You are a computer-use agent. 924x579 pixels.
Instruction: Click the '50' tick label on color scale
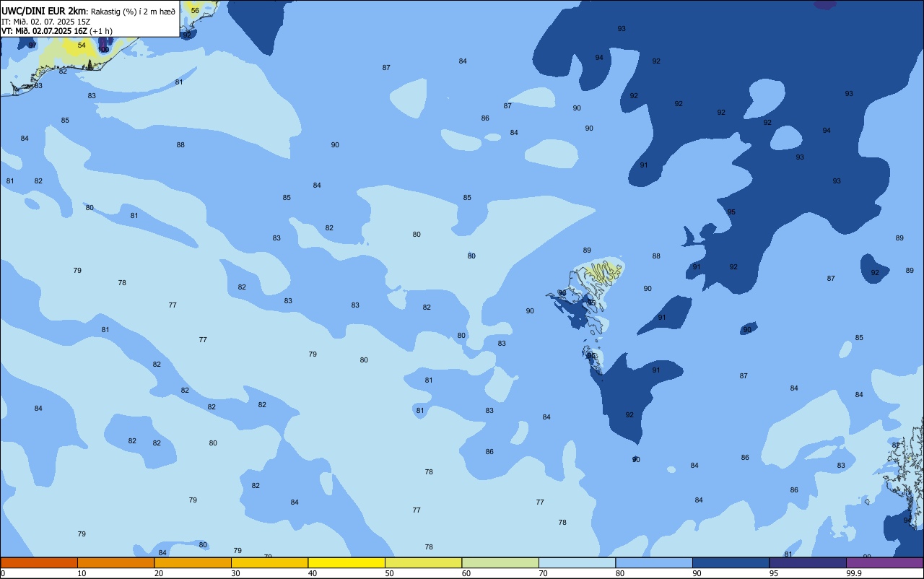(390, 573)
